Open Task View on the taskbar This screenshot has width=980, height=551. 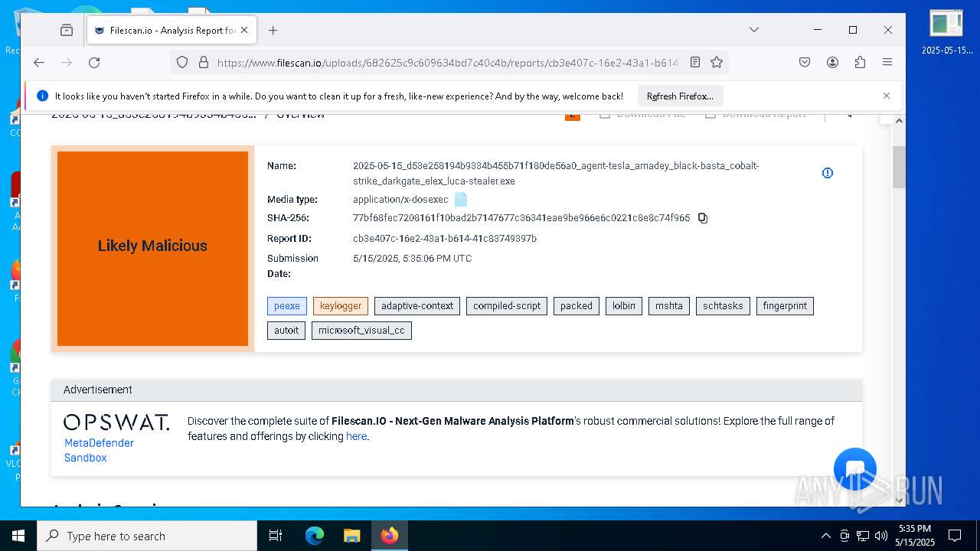pyautogui.click(x=276, y=536)
